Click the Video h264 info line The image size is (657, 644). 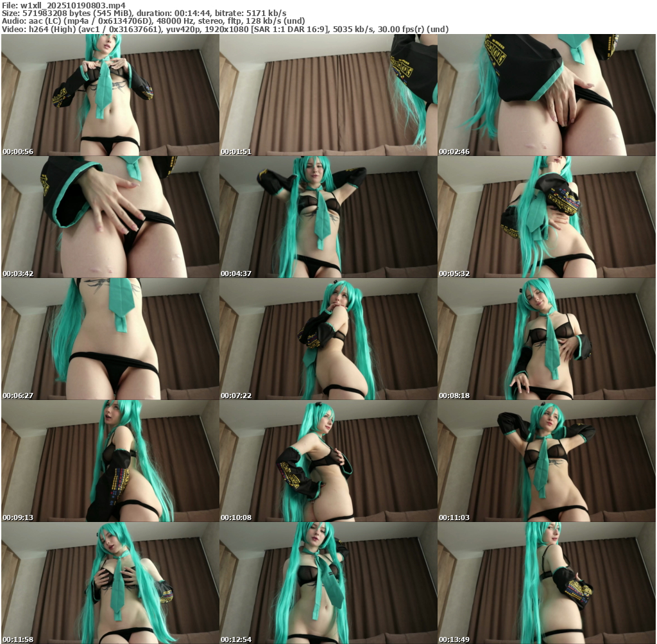pyautogui.click(x=225, y=30)
